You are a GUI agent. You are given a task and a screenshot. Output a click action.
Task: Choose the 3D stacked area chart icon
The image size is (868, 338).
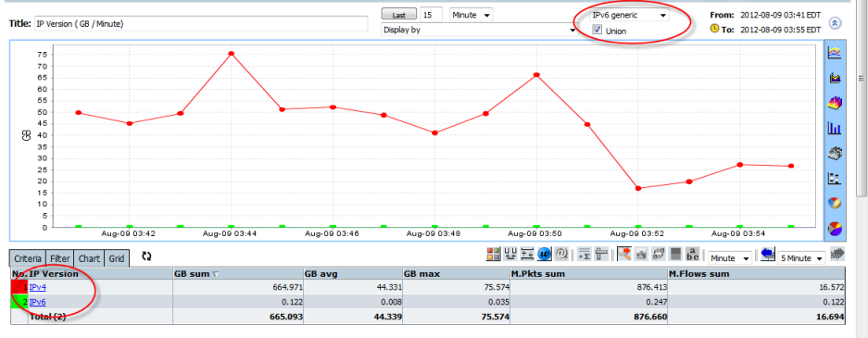[835, 103]
